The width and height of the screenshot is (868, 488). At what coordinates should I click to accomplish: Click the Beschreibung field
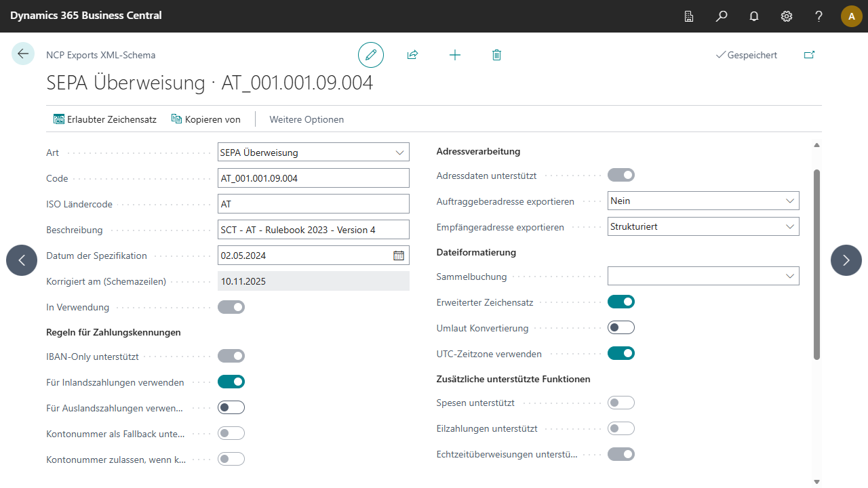tap(313, 230)
